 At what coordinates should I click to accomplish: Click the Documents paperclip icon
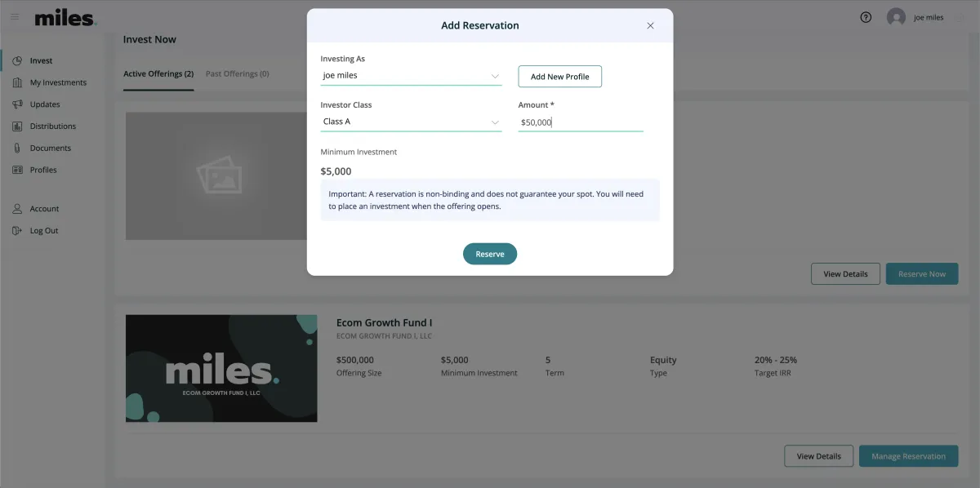17,149
